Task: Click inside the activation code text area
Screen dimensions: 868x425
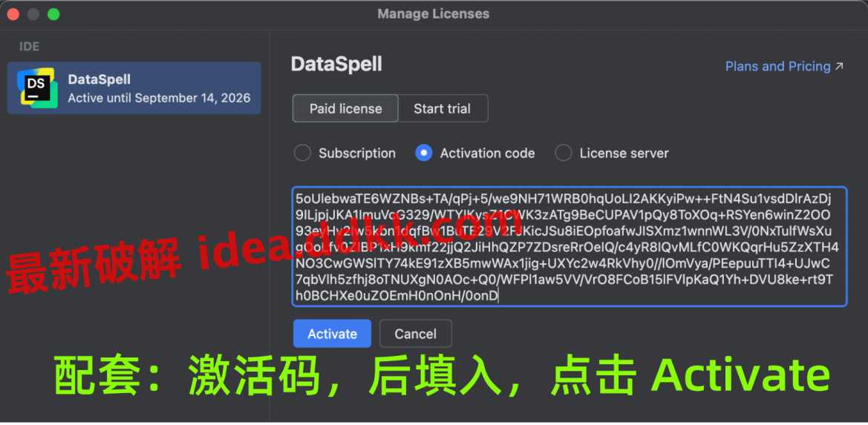Action: click(570, 246)
